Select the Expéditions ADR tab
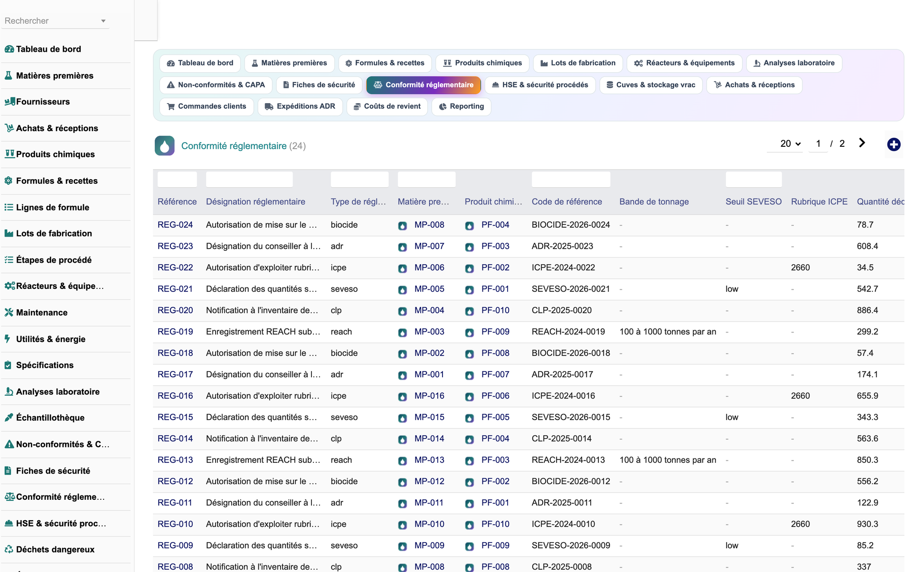 click(x=300, y=106)
